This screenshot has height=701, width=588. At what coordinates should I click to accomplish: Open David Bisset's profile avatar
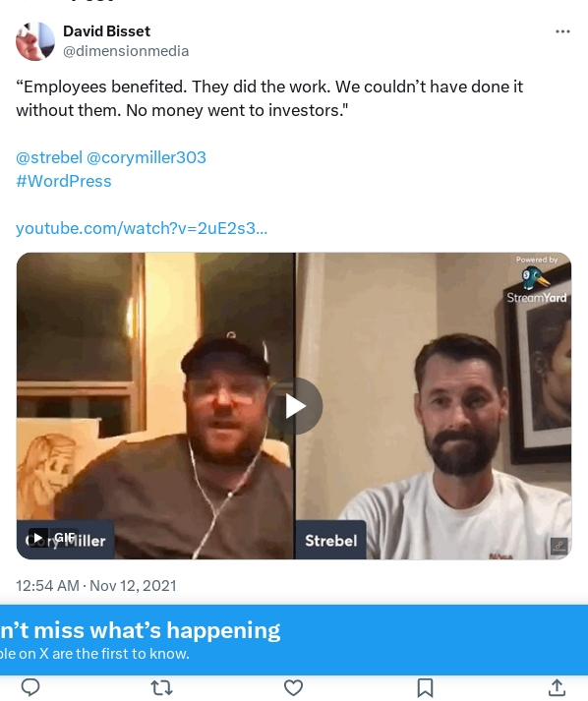point(35,41)
